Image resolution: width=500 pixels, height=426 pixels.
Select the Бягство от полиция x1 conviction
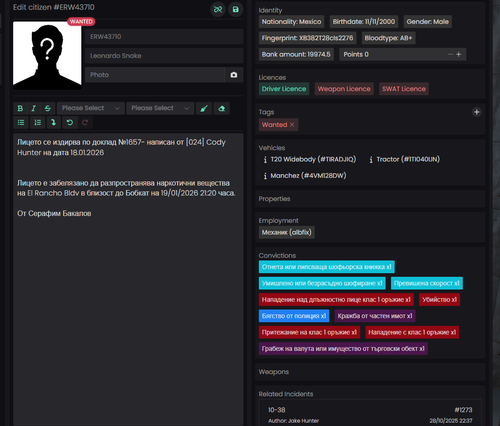294,316
